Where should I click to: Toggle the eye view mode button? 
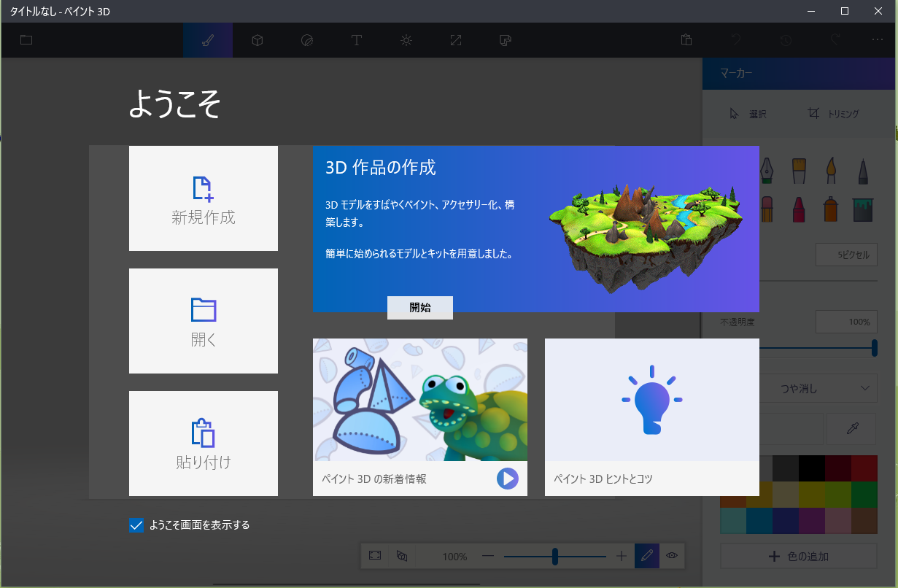tap(672, 556)
